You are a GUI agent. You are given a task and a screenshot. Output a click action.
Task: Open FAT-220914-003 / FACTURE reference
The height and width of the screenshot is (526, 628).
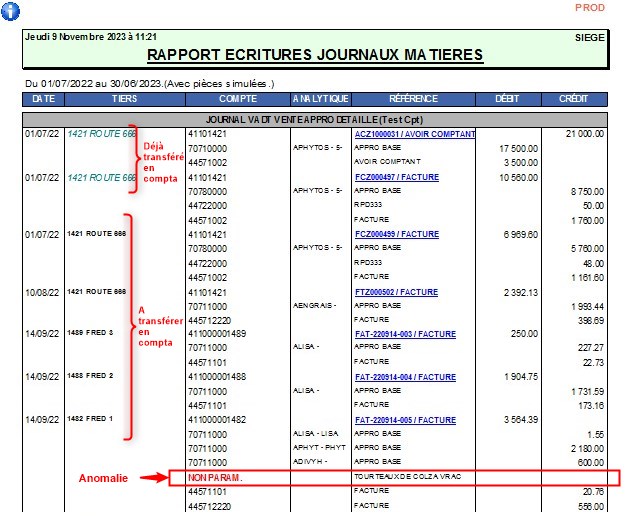(x=405, y=334)
